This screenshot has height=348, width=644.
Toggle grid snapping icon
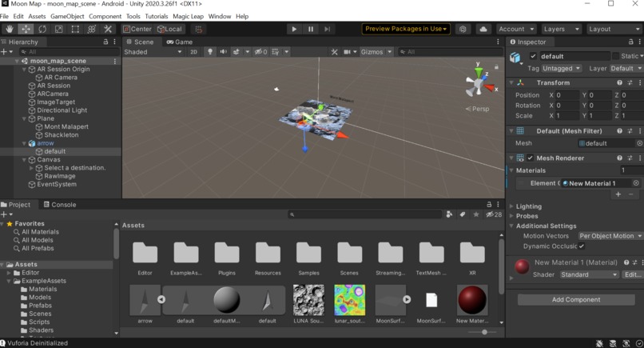pyautogui.click(x=198, y=29)
